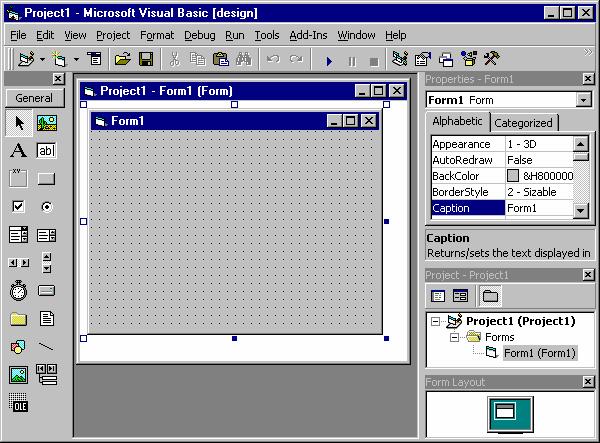Select the ComboBox control tool
The image size is (600, 443).
pos(18,235)
